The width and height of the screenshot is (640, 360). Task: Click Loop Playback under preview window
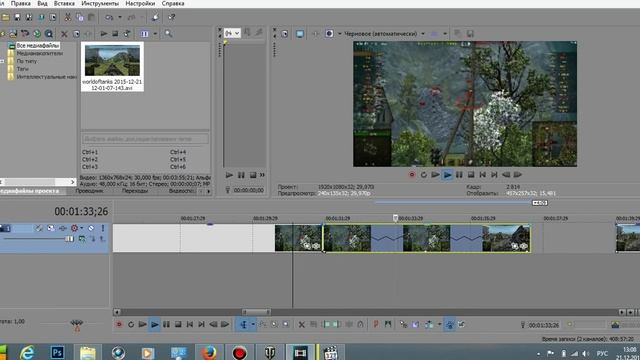(424, 175)
